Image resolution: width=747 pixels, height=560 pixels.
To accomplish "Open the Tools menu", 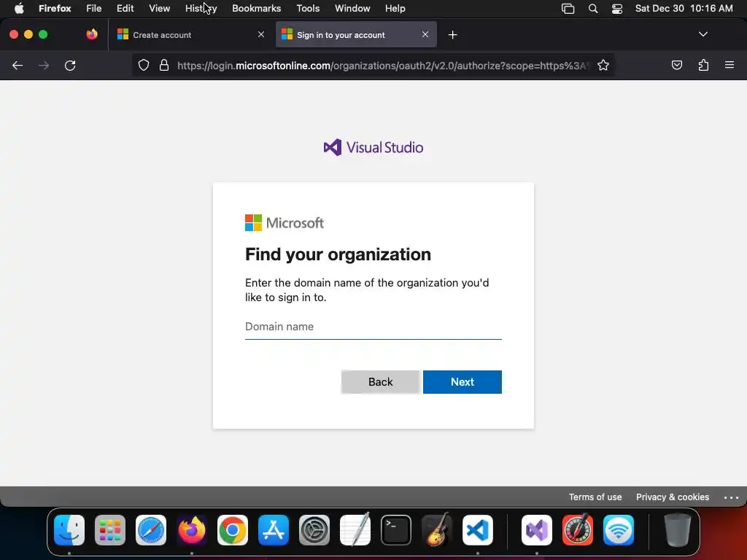I will click(x=308, y=9).
